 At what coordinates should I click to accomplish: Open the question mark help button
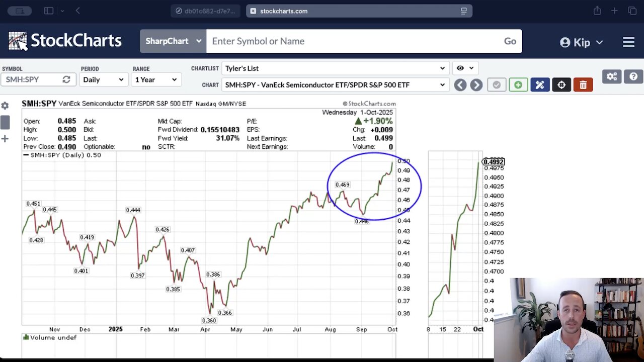(633, 76)
